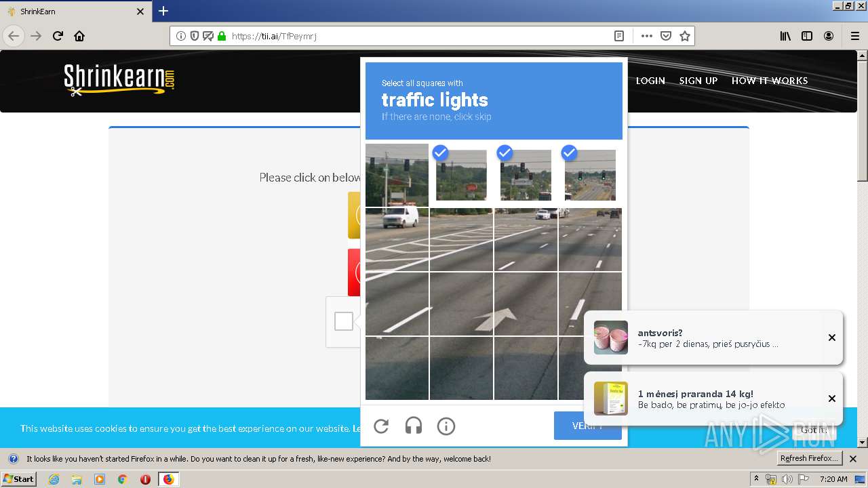
Task: Click the green padlock security icon
Action: coord(221,36)
